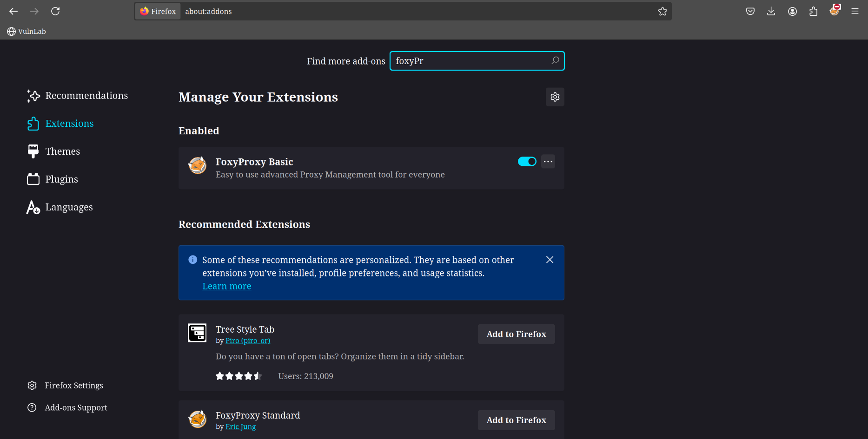Switch to Themes category
The image size is (868, 439).
53,151
